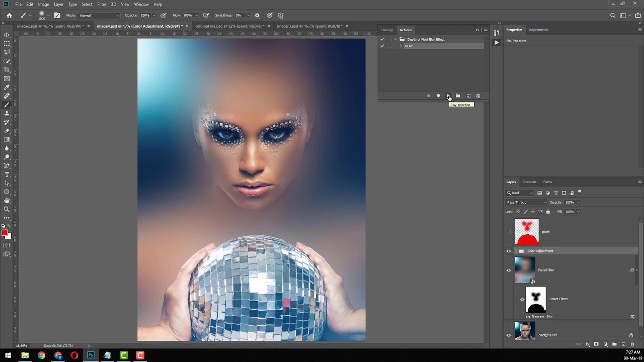Toggle checkmark for Depth of Field Blur Effect action set
The width and height of the screenshot is (644, 362).
point(382,39)
